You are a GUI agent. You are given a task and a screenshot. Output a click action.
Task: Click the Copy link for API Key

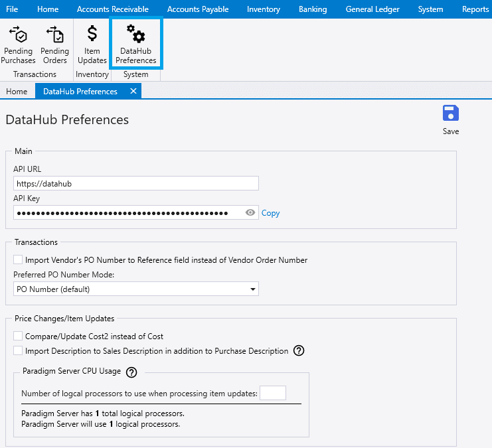pyautogui.click(x=270, y=213)
